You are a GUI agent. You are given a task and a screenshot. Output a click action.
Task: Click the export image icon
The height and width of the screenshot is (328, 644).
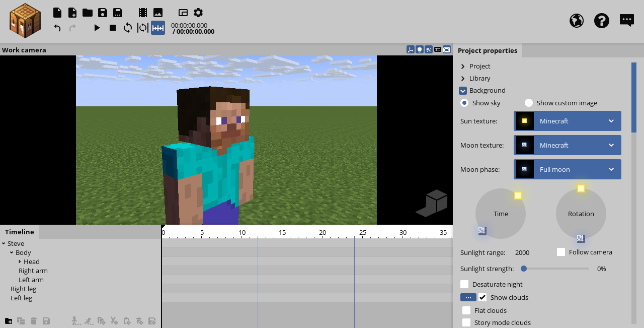[x=158, y=13]
